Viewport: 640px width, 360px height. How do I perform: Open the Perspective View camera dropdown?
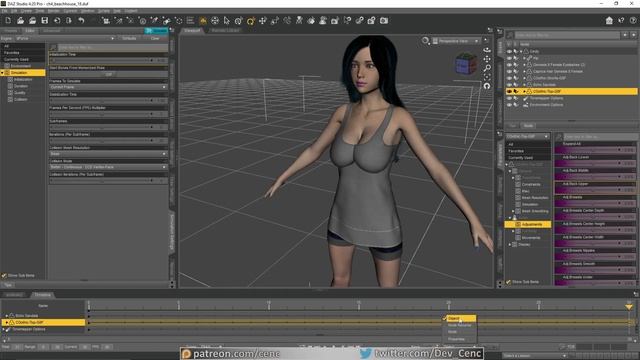[x=456, y=41]
